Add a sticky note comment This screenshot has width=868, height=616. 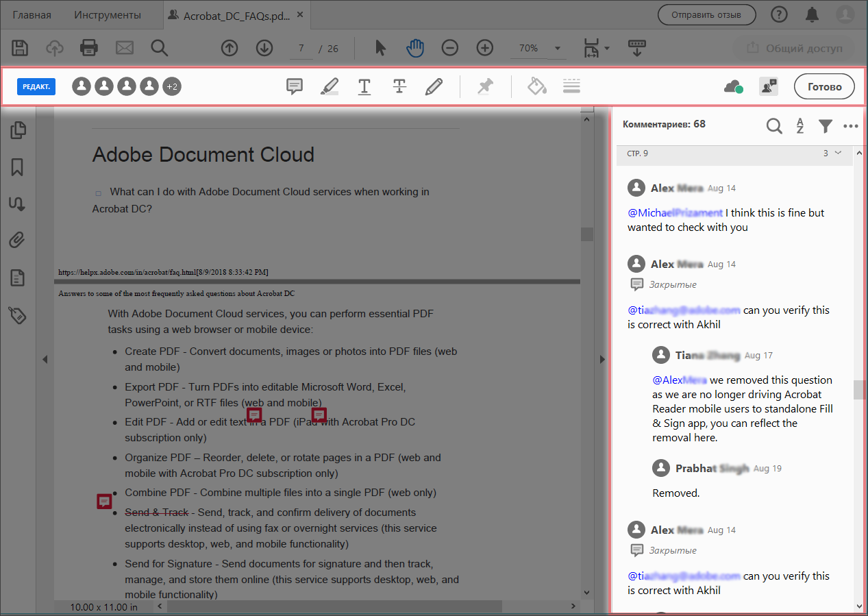(295, 86)
